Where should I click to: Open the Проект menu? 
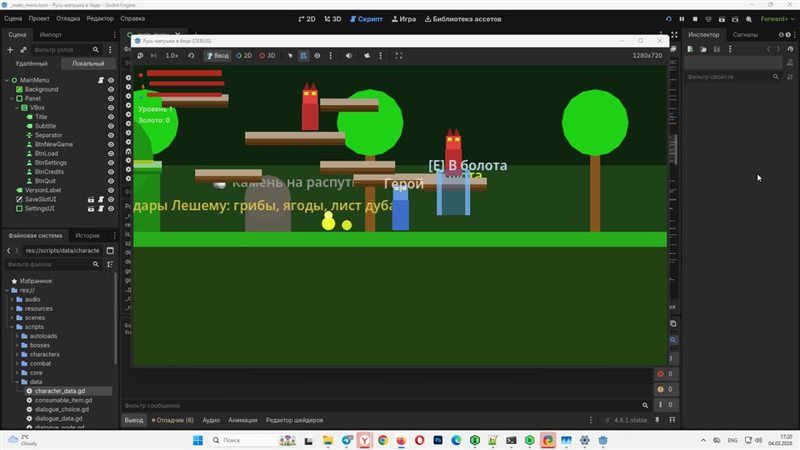click(x=39, y=18)
